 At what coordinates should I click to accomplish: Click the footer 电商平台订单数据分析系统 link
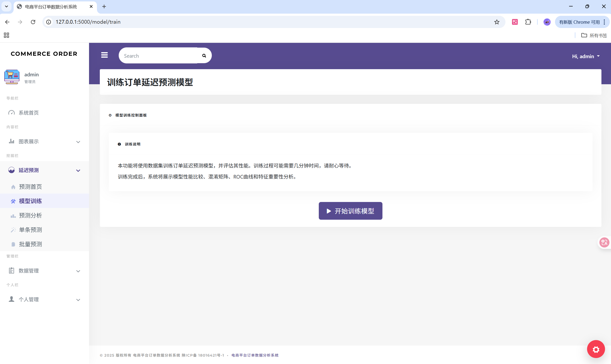(x=255, y=355)
